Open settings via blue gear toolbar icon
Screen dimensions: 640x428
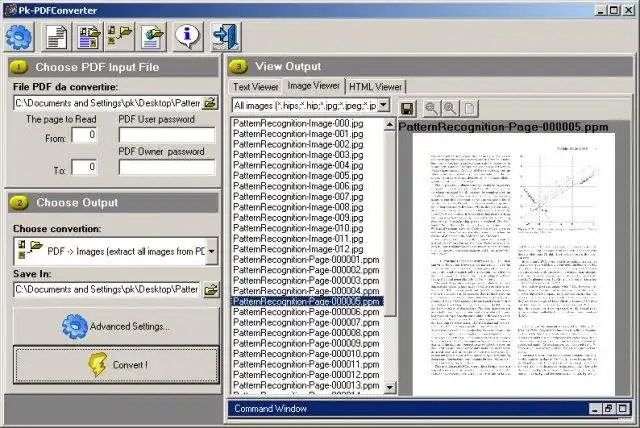tap(19, 37)
